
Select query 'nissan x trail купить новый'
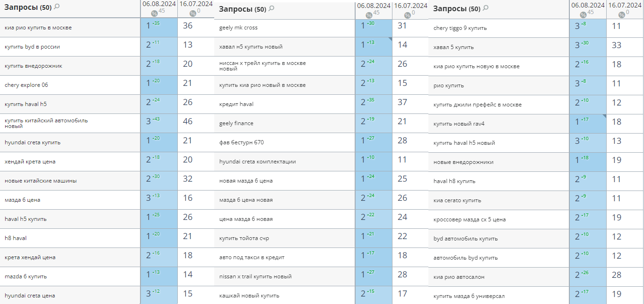(255, 276)
